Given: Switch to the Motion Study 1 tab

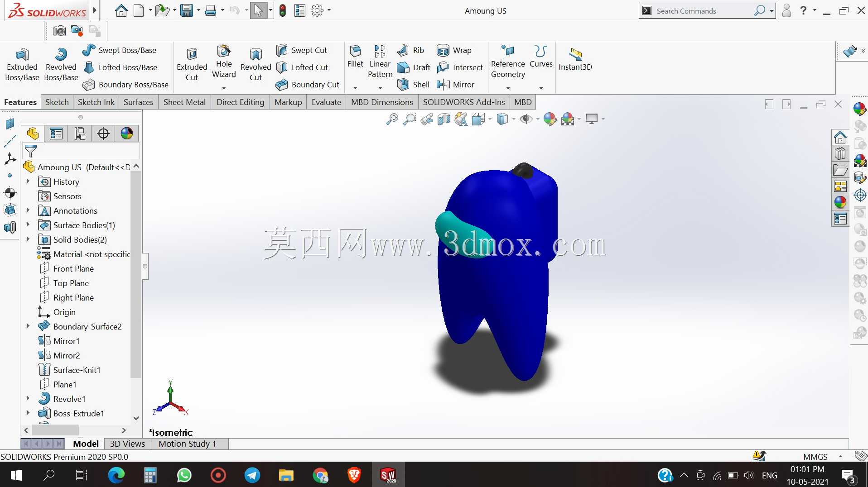Looking at the screenshot, I should coord(187,444).
